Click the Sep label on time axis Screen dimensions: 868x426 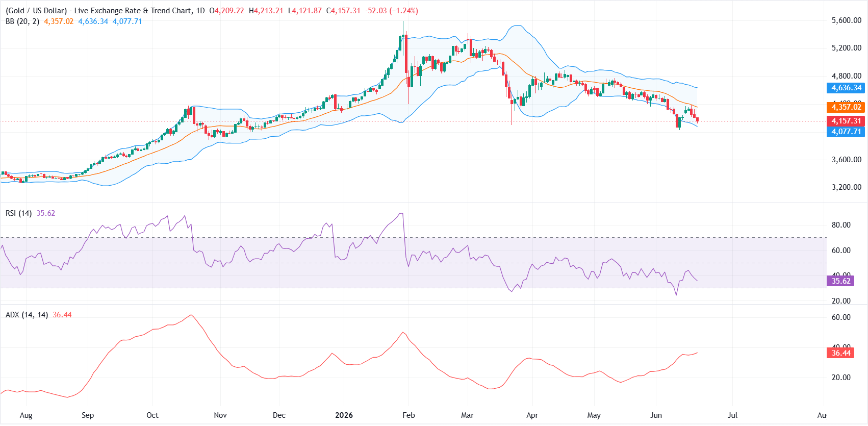click(x=88, y=415)
